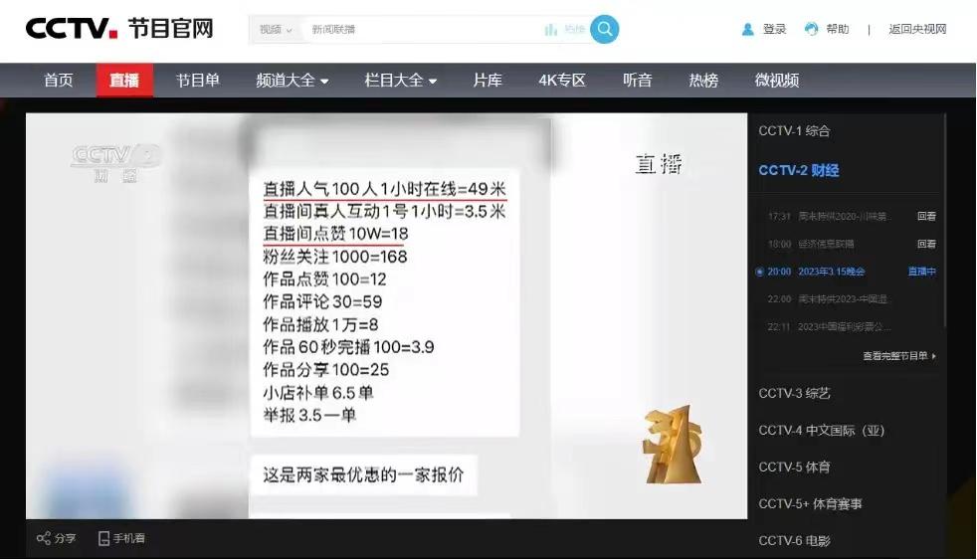Open the 片库 tab
The image size is (977, 560).
[x=488, y=81]
